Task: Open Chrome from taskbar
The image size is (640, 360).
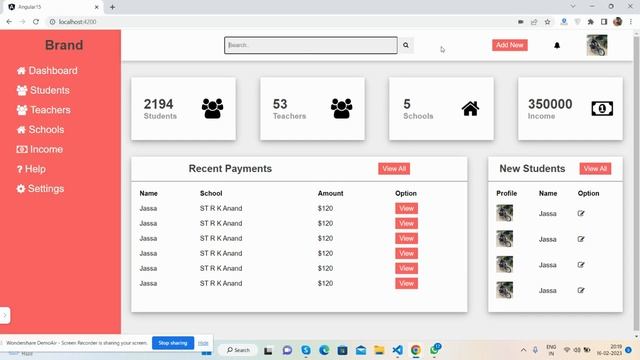Action: [416, 350]
